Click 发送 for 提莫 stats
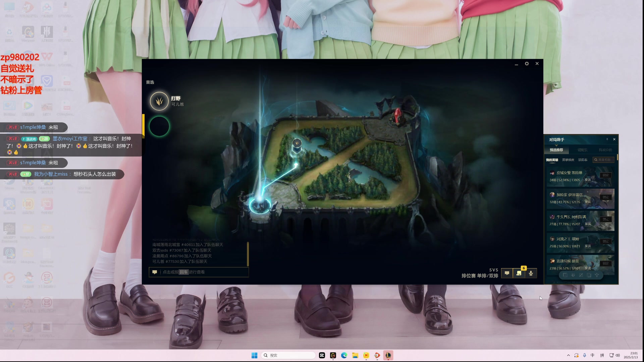 [588, 268]
